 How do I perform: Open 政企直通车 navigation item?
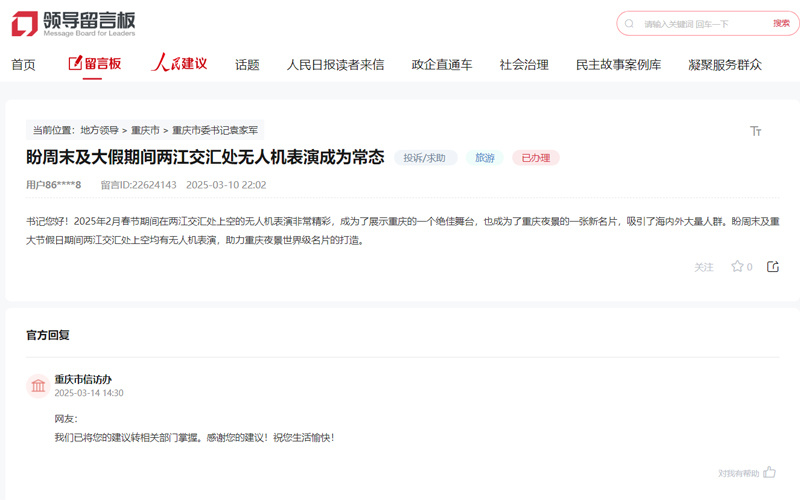442,65
